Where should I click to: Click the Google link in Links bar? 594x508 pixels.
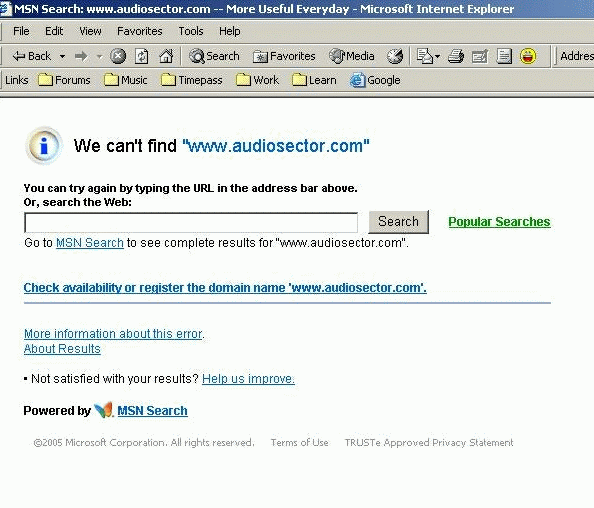point(375,80)
